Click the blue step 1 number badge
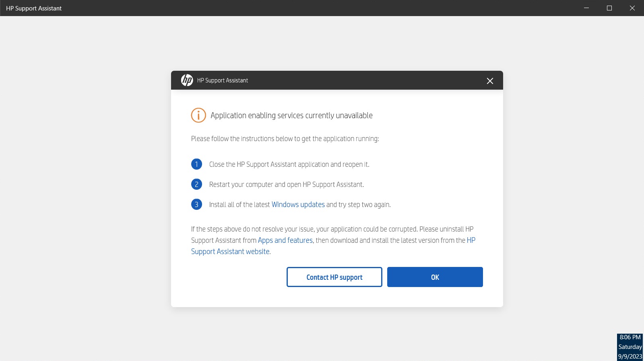Screen dimensions: 644x361 point(196,164)
